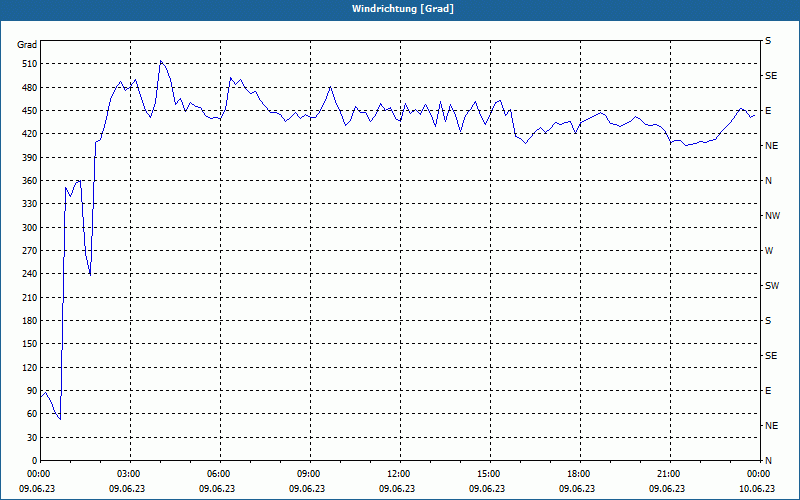800x500 pixels.
Task: Click the 60 y-axis value
Action: click(32, 414)
